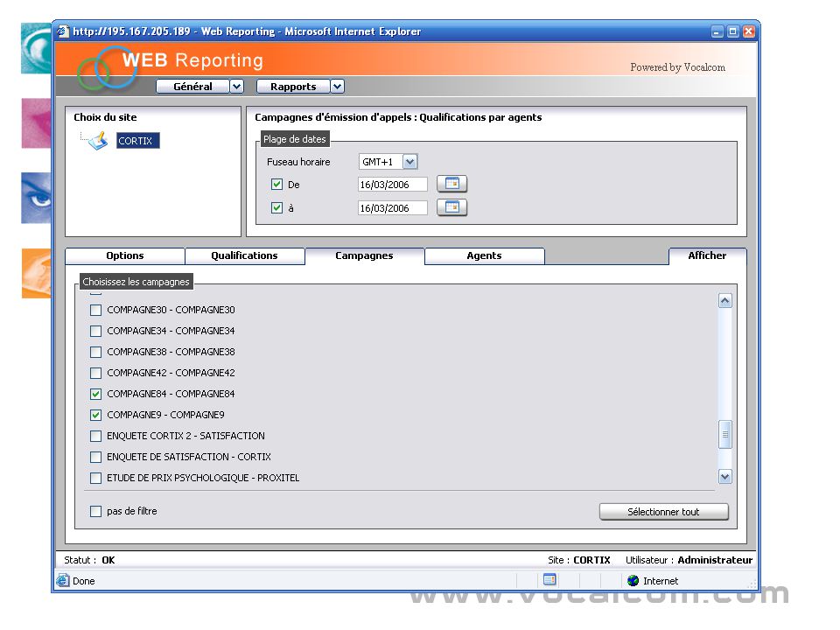This screenshot has width=840, height=630.
Task: Switch to the Options tab
Action: 125,255
